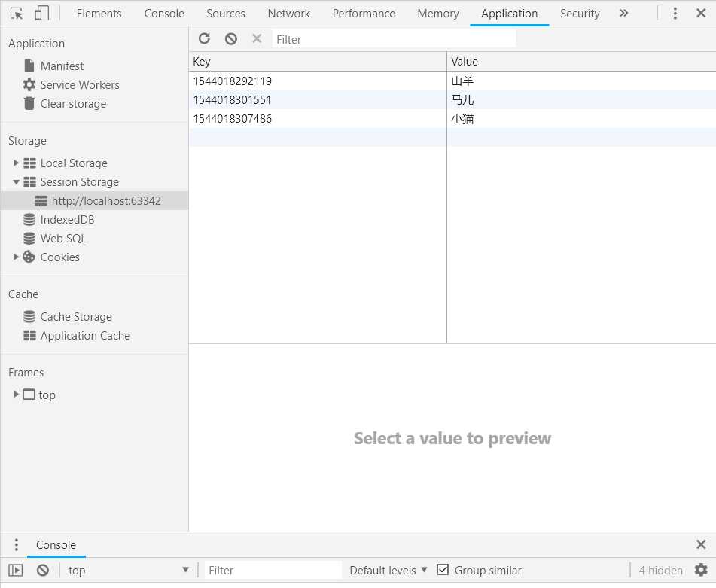
Task: Open the top context selector dropdown
Action: [x=128, y=570]
